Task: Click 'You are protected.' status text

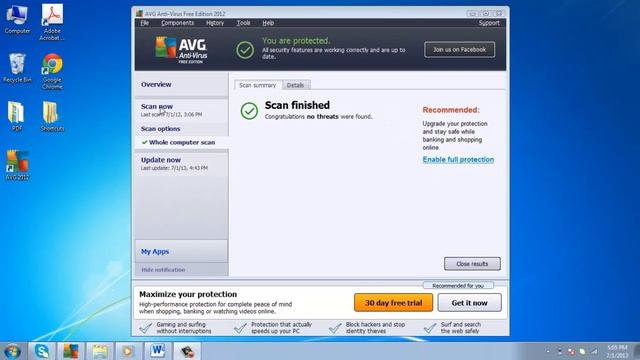Action: [296, 41]
